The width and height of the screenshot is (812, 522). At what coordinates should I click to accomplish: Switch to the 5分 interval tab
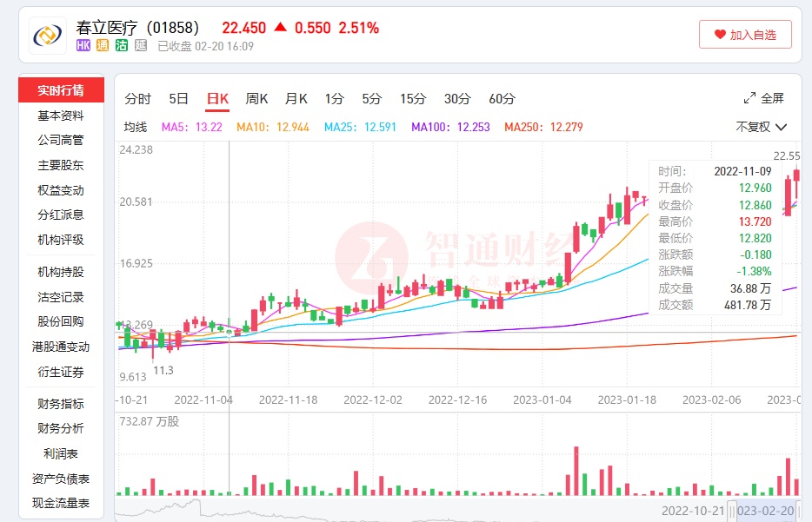click(372, 99)
